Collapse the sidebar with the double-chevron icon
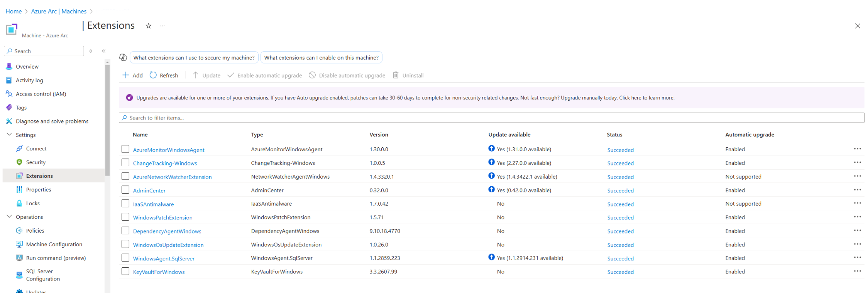 [x=103, y=51]
